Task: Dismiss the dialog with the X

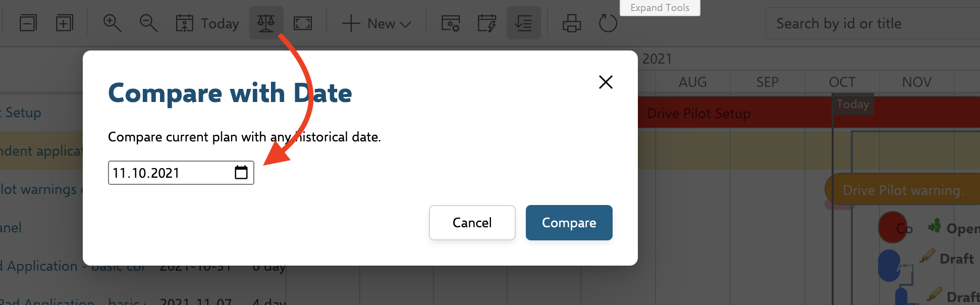Action: pos(606,82)
